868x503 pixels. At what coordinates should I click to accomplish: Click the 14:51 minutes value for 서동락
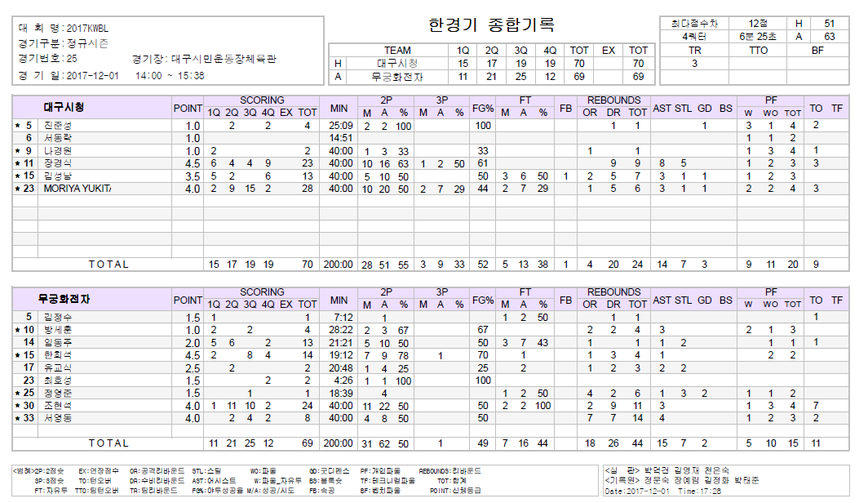(341, 138)
